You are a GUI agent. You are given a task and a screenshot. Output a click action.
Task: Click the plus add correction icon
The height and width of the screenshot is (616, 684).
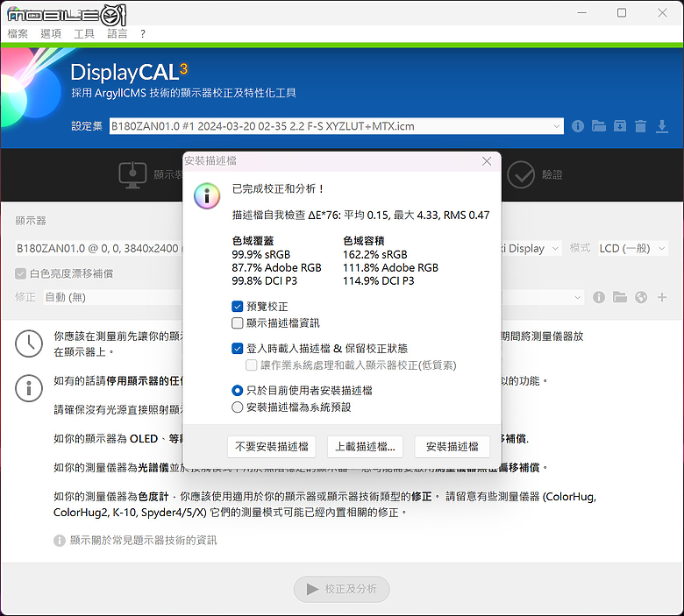click(662, 297)
